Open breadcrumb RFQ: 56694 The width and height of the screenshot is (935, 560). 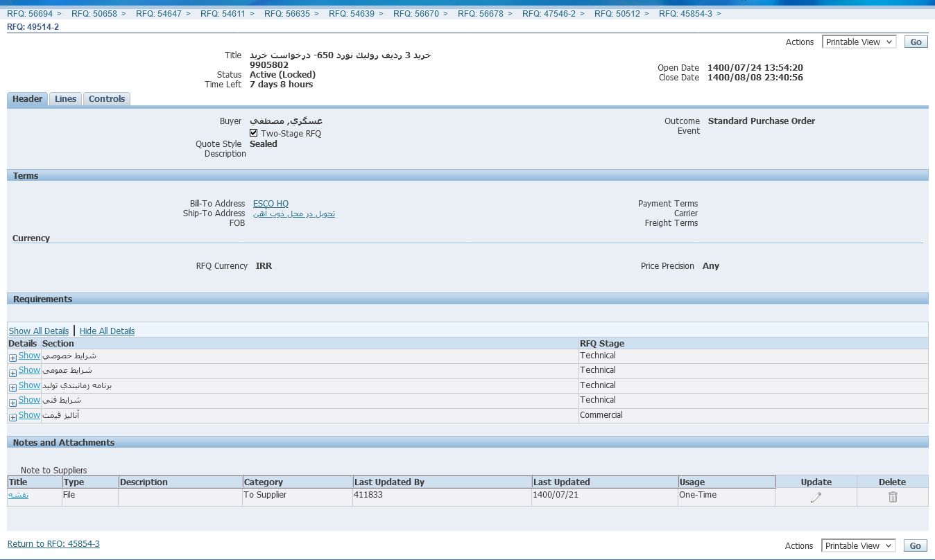[x=30, y=13]
